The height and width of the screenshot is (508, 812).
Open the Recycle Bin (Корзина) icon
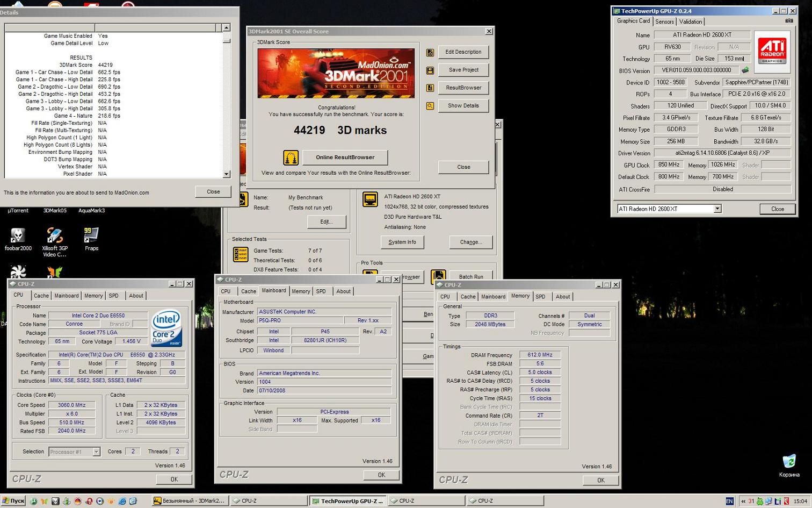click(x=789, y=466)
